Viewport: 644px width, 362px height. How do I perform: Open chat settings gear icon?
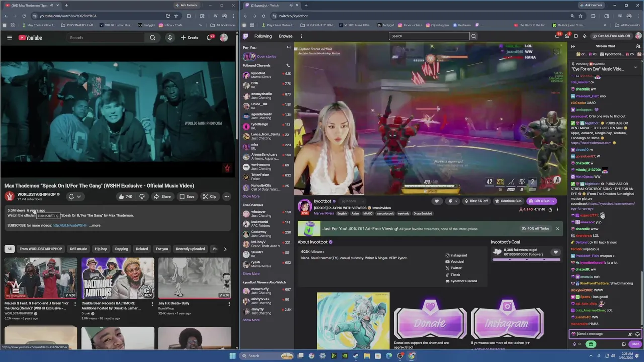point(624,344)
